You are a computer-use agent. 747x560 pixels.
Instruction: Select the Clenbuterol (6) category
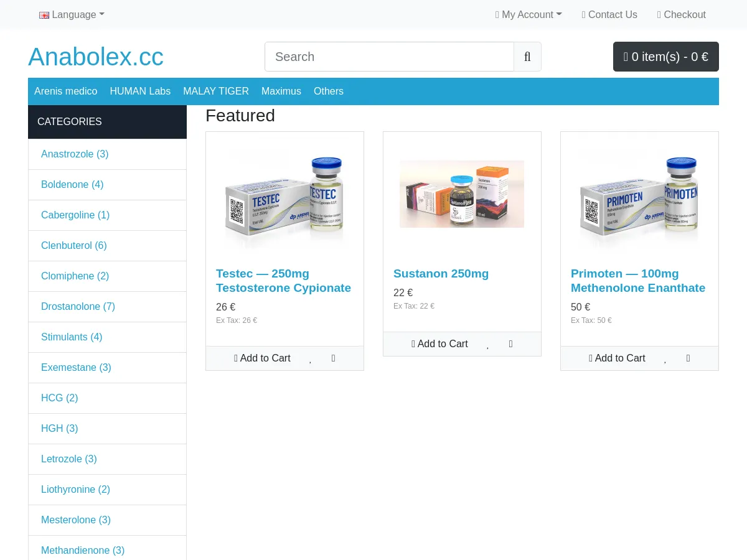tap(74, 245)
